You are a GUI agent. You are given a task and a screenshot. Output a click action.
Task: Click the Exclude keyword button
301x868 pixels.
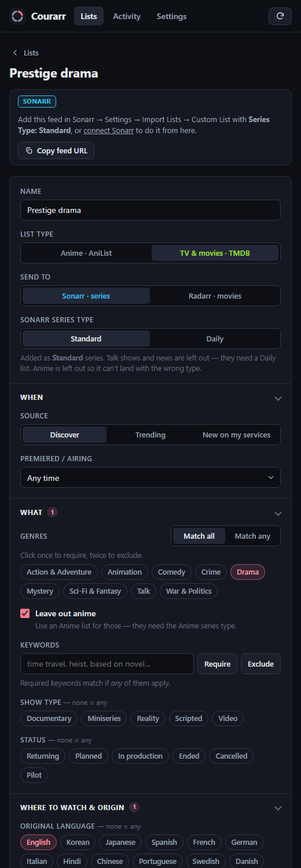click(x=261, y=664)
